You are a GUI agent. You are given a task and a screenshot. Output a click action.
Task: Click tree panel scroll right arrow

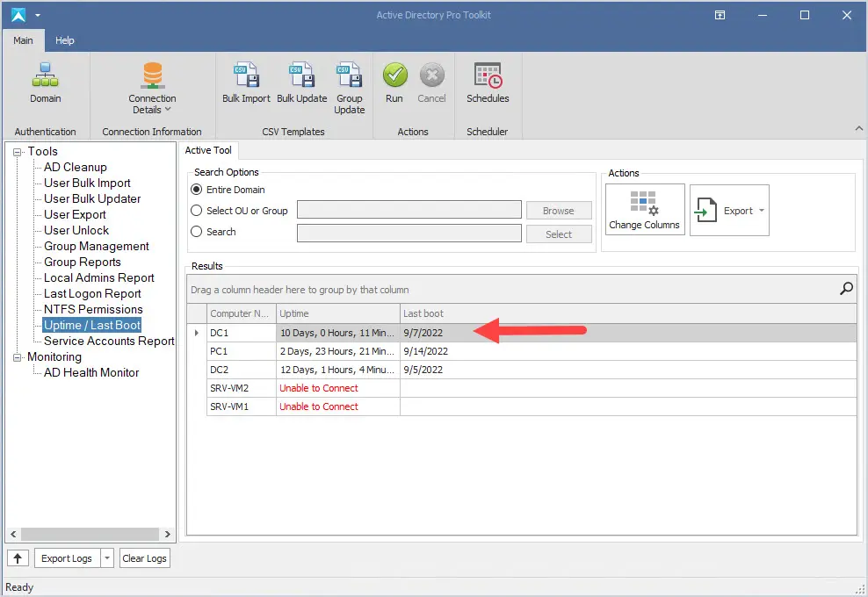coord(167,534)
